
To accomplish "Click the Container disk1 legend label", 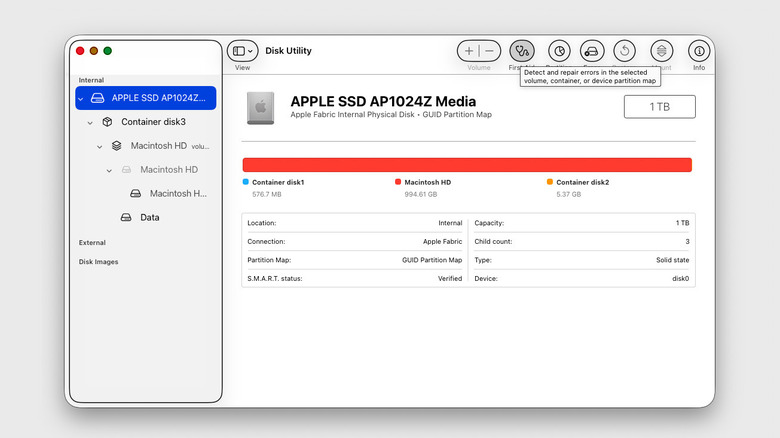I will 278,182.
